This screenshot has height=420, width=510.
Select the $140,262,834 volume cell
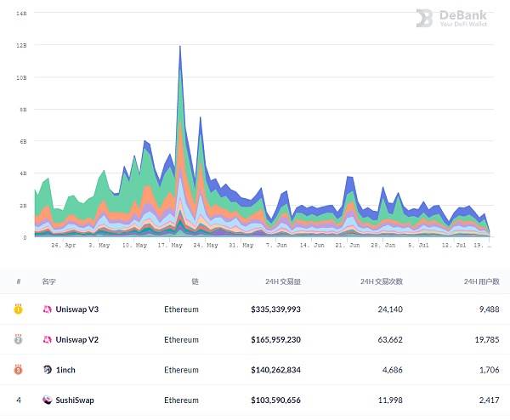275,370
